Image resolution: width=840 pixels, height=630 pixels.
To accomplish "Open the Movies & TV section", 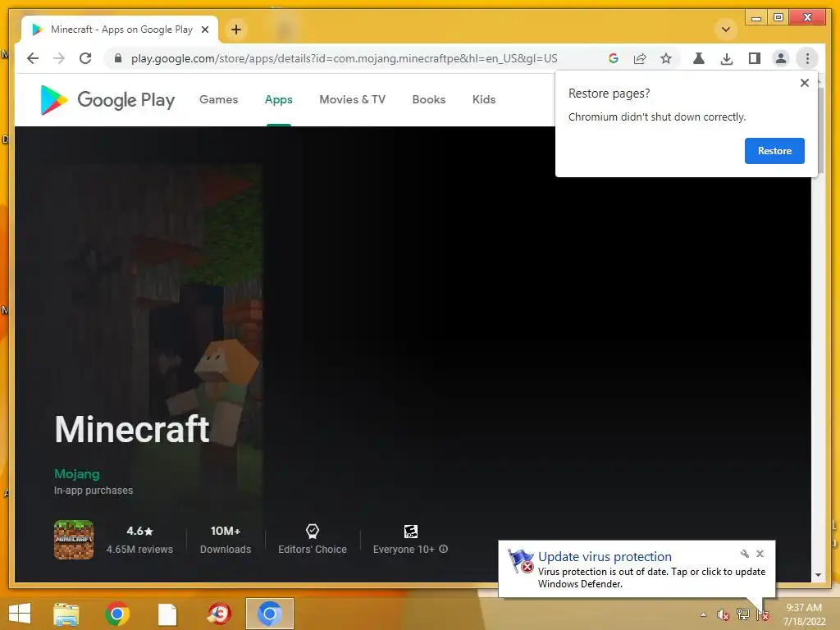I will [353, 99].
